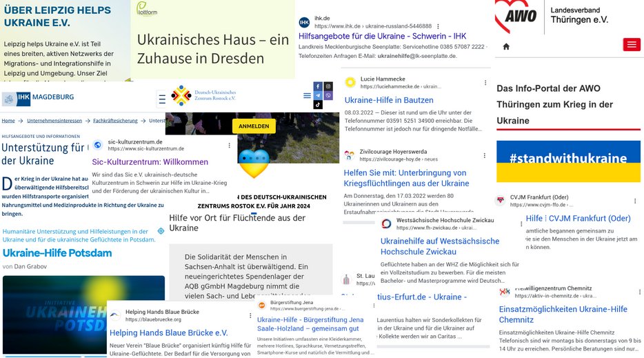Click sic-kulturzentrum.de globe favicon
Screen dimensions: 644x358
(98, 145)
